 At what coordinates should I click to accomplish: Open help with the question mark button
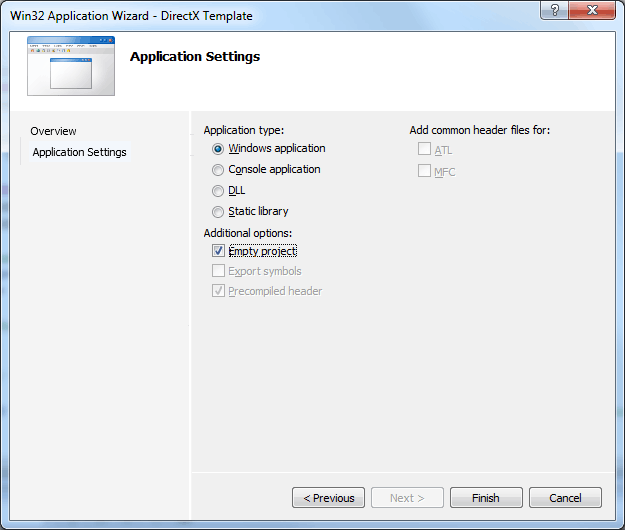(x=554, y=10)
